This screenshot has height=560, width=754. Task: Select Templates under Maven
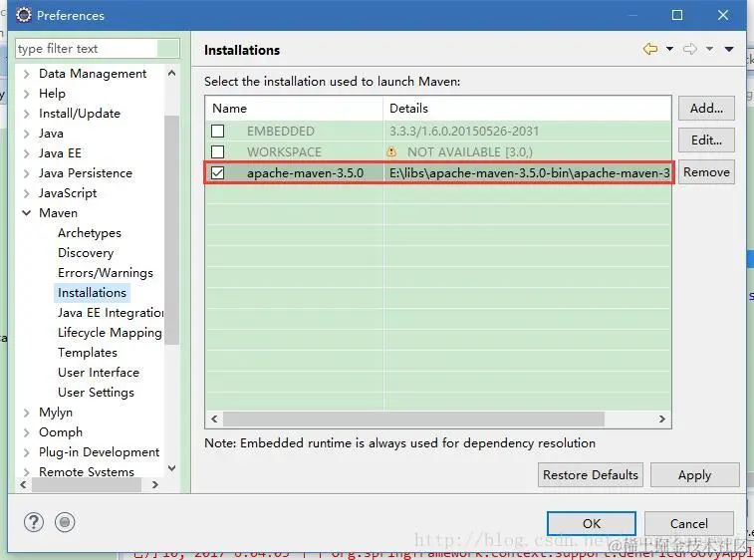click(88, 353)
